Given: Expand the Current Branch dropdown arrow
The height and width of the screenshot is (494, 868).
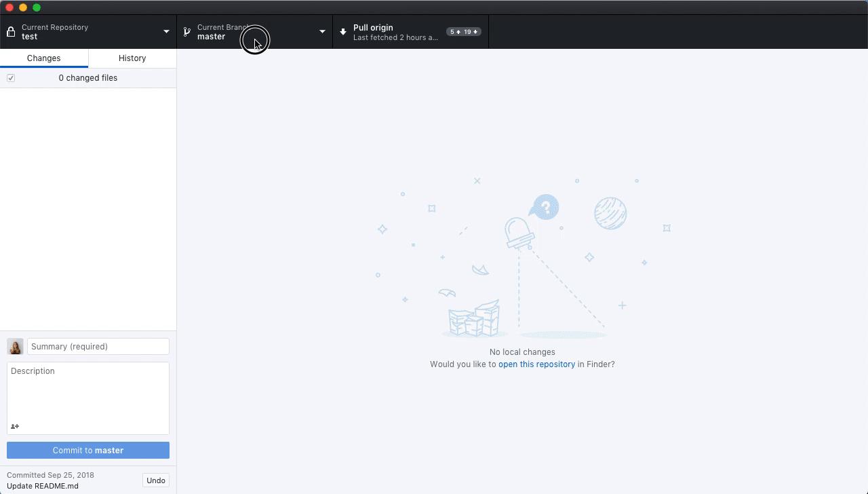Looking at the screenshot, I should (322, 32).
